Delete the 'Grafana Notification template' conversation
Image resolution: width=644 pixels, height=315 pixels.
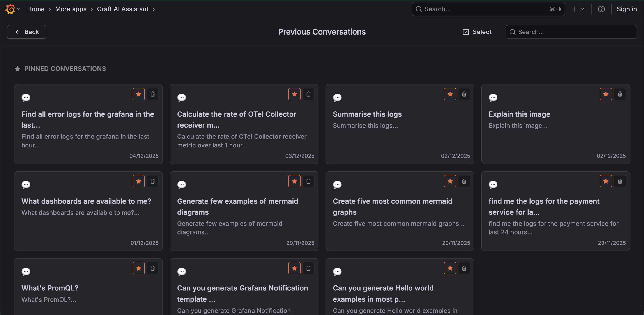coord(308,268)
